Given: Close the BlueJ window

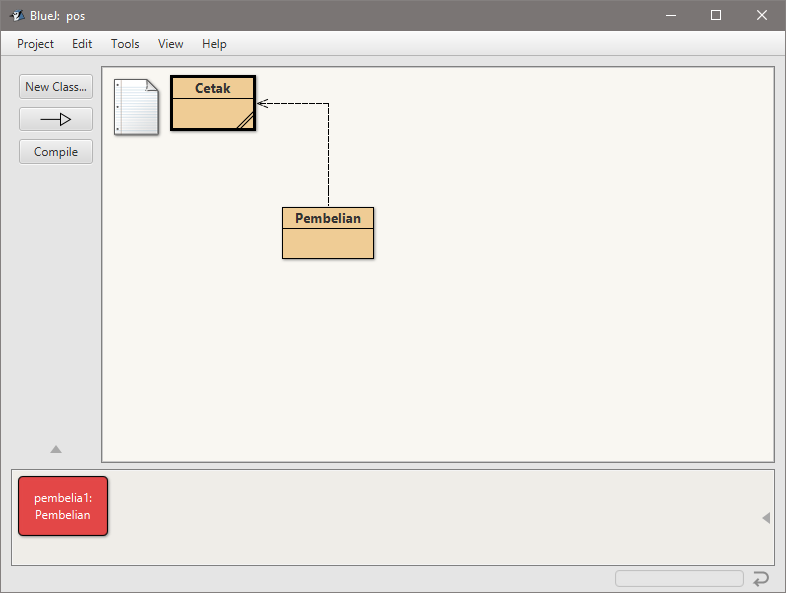Looking at the screenshot, I should [761, 16].
